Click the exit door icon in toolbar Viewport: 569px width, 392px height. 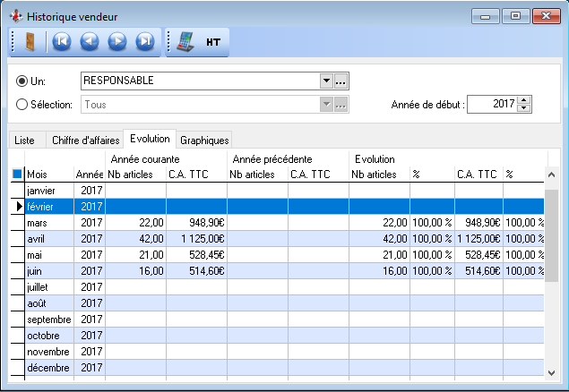coord(30,41)
